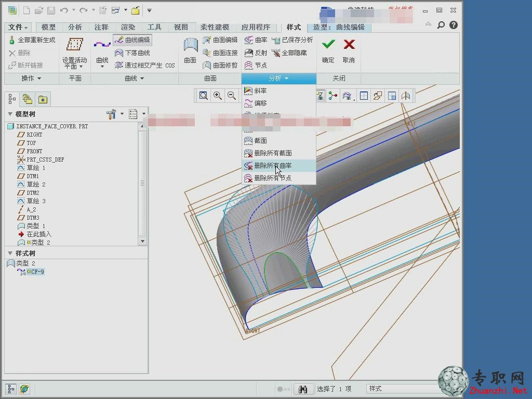Close the window using the yellow folder icon
Viewport: 532px width, 399px height.
[x=136, y=10]
